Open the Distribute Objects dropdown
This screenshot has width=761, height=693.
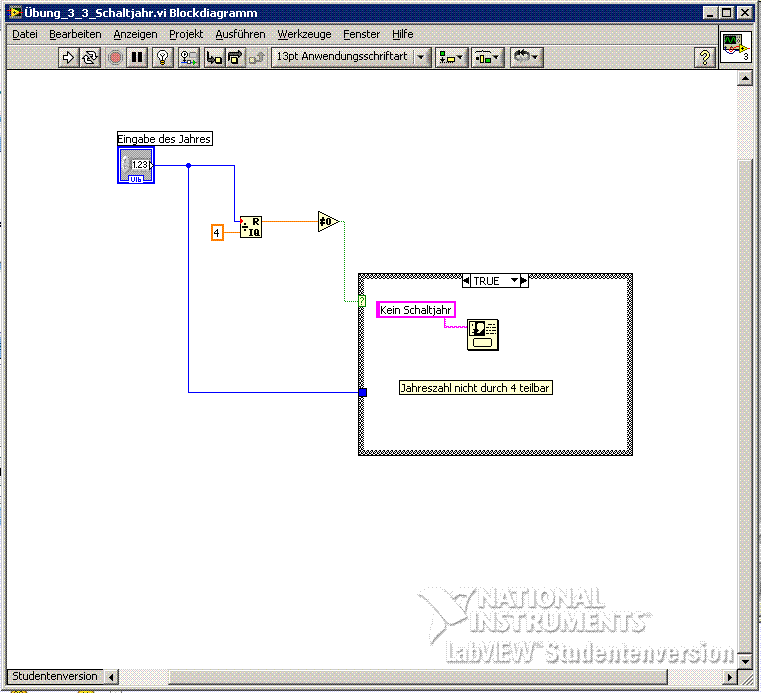[488, 57]
